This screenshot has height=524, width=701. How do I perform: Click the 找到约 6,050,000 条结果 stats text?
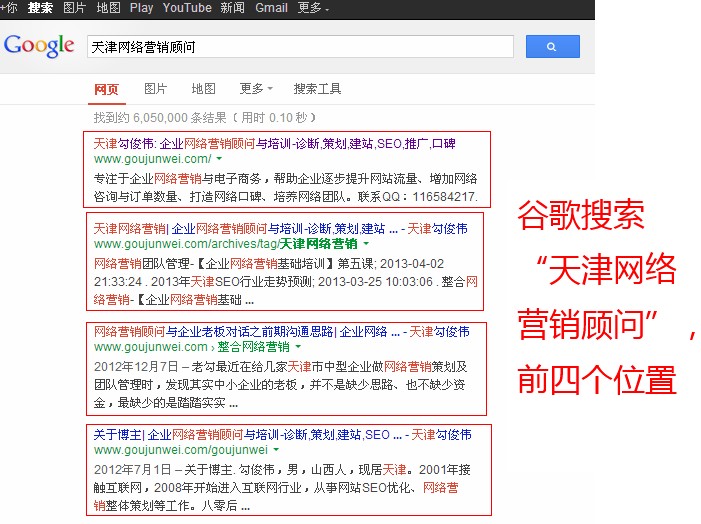point(204,118)
